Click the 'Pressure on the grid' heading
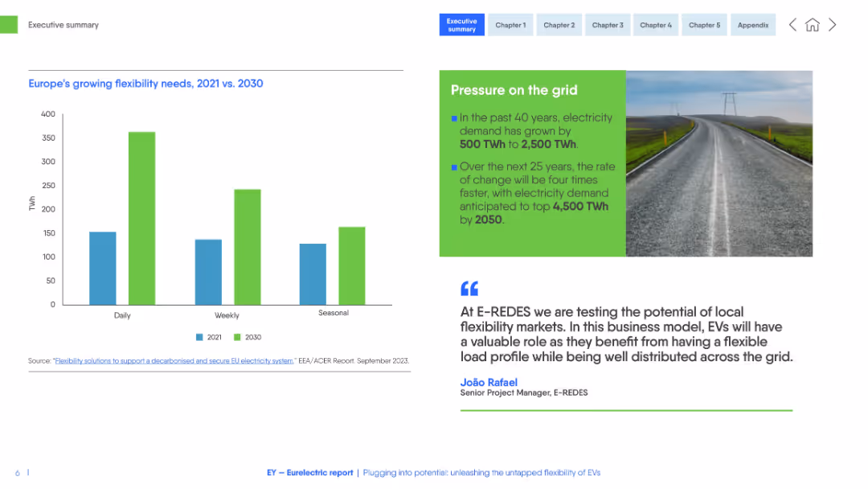868x489 pixels. [x=514, y=90]
